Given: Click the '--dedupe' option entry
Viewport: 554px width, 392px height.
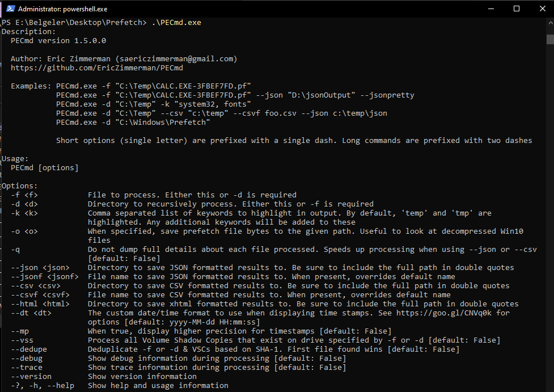Looking at the screenshot, I should [x=29, y=349].
